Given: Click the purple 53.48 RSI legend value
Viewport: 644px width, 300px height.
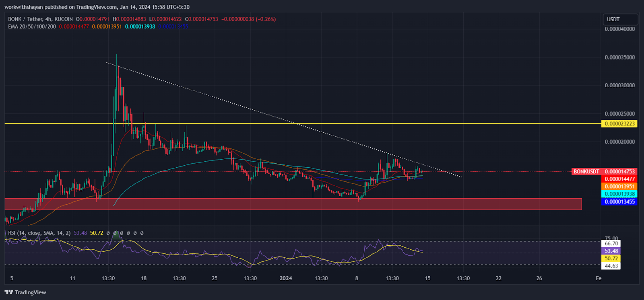Looking at the screenshot, I should point(80,233).
